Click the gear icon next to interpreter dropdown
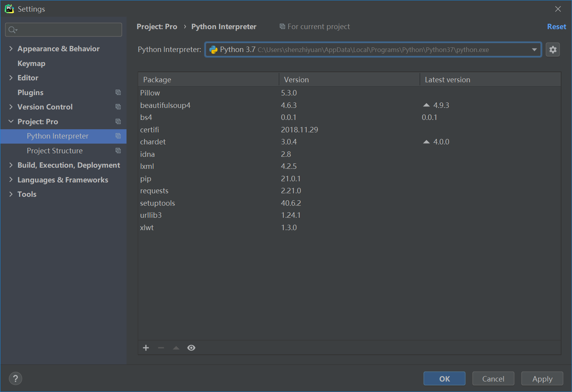The height and width of the screenshot is (392, 572). 553,50
